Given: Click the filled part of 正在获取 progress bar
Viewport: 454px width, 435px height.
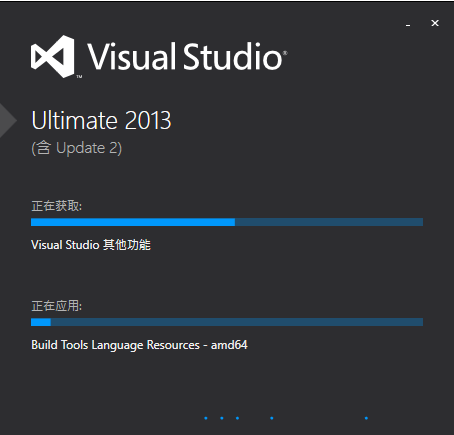Looking at the screenshot, I should tap(133, 222).
